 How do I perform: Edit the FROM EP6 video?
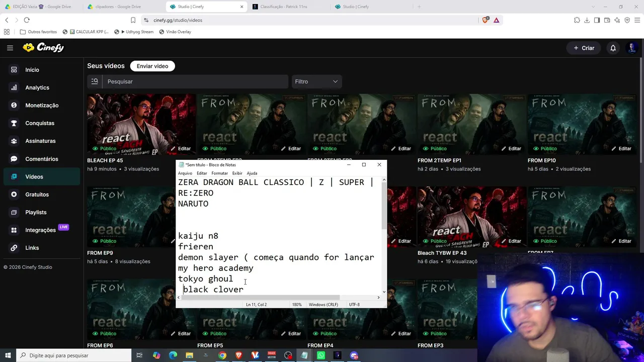tap(180, 334)
